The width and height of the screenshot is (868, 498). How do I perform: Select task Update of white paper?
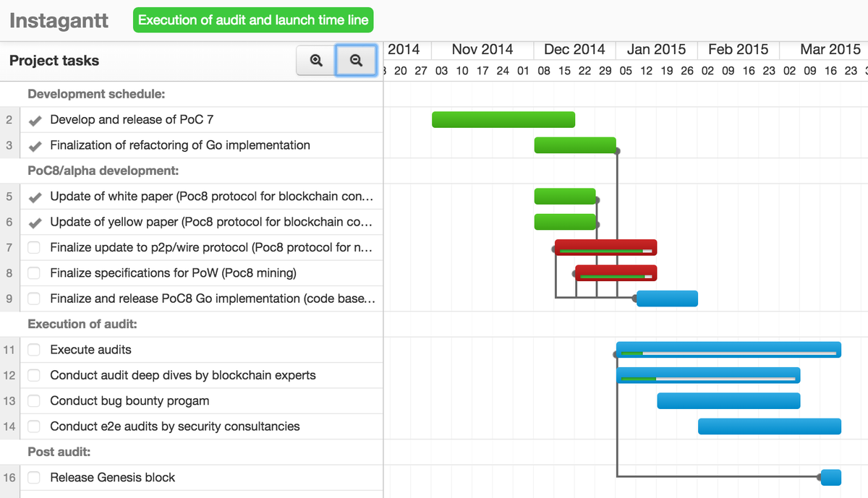212,197
